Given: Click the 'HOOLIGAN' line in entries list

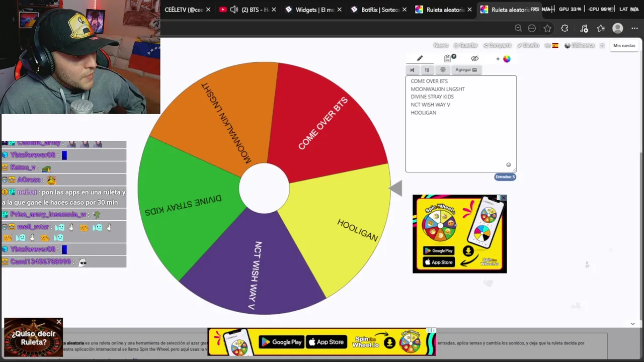Looking at the screenshot, I should (423, 113).
